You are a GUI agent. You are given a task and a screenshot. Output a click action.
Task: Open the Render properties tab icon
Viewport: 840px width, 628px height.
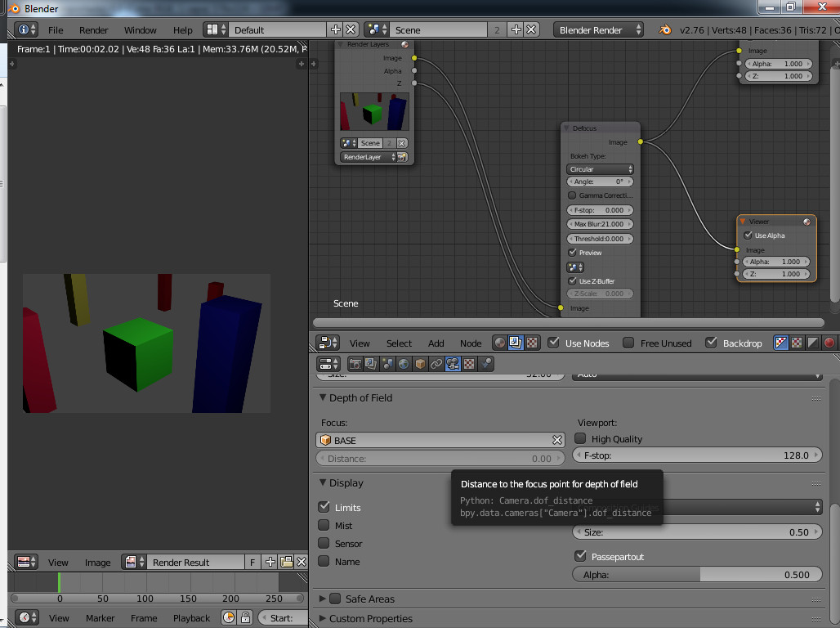point(355,364)
